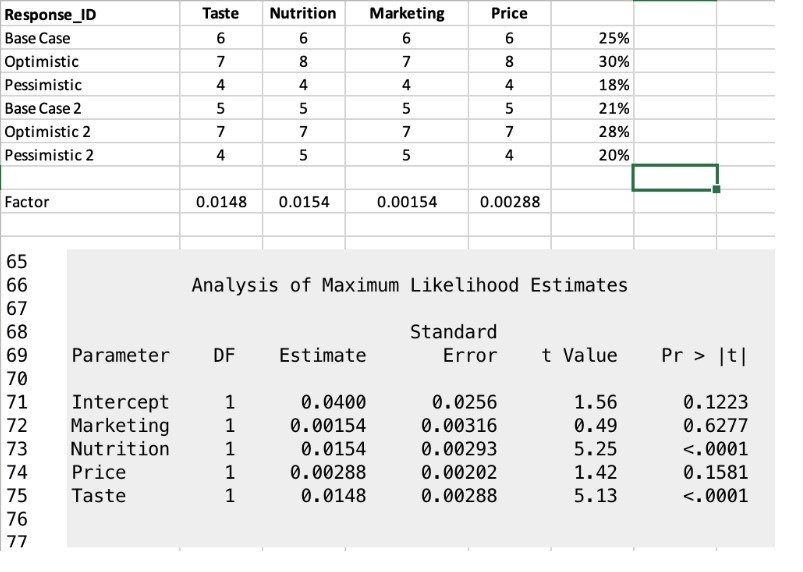Screen dimensions: 803x572
Task: Click the 'Parameter' header in estimates table
Action: tap(120, 355)
